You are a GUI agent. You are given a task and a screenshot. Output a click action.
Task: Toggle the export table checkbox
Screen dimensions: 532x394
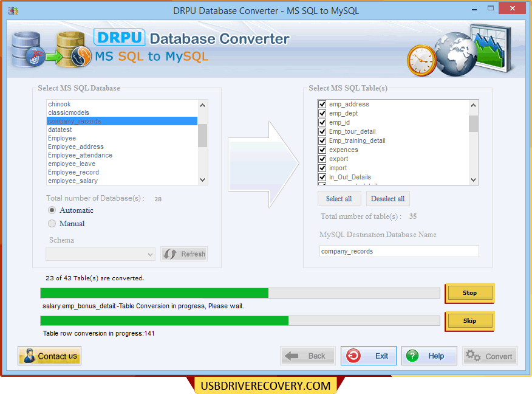tap(322, 159)
